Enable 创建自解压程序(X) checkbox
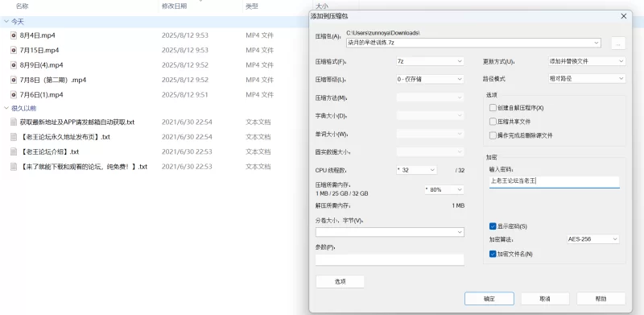Viewport: 644px width, 315px height. tap(493, 108)
